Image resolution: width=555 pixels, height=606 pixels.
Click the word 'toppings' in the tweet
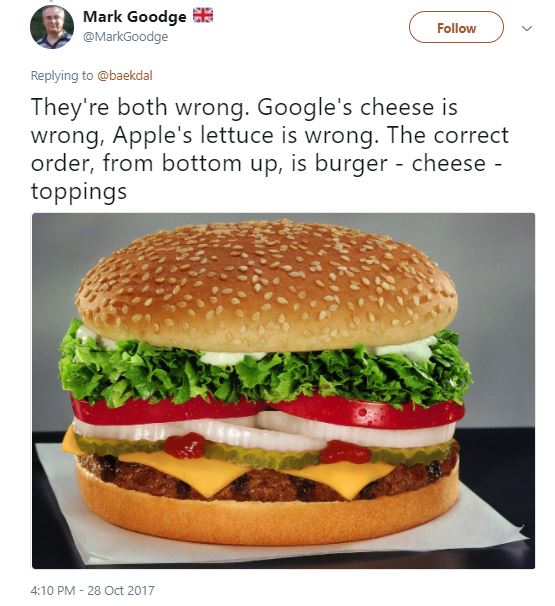coord(79,191)
